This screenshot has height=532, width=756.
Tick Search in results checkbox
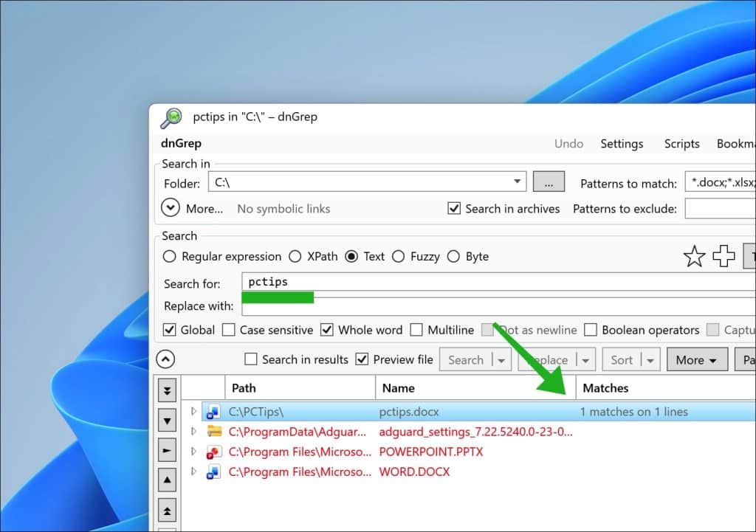[x=251, y=359]
